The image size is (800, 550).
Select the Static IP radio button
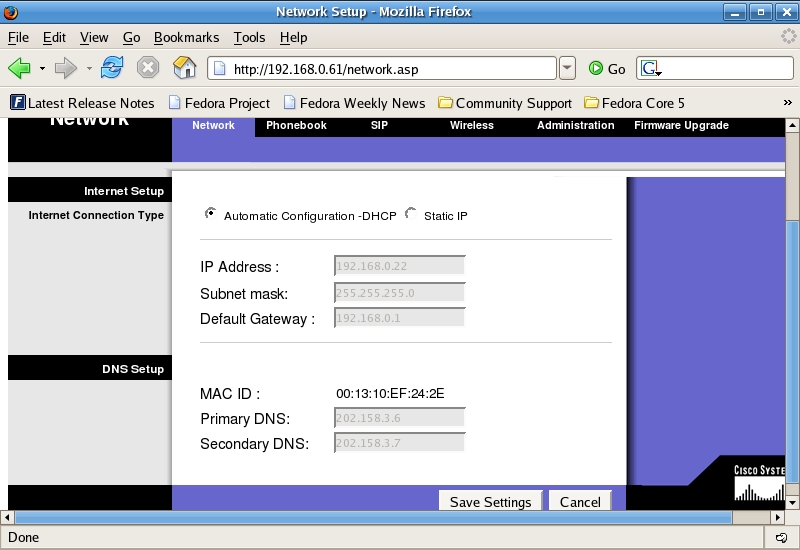pos(411,213)
